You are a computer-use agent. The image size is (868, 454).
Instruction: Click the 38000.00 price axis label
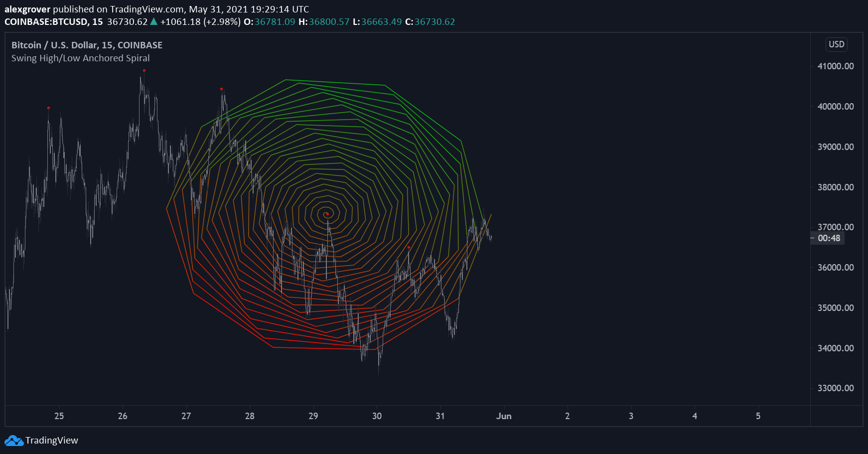click(836, 187)
